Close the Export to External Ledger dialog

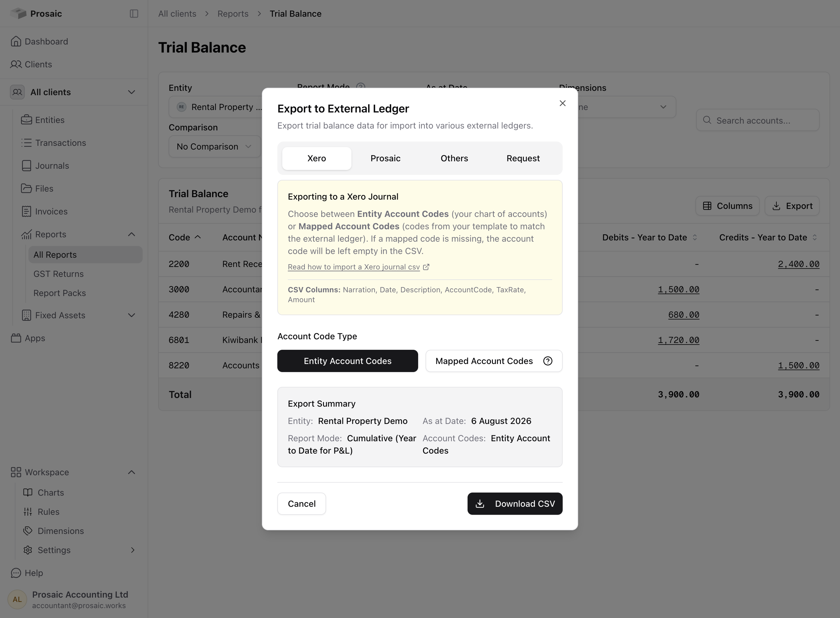[x=562, y=103]
